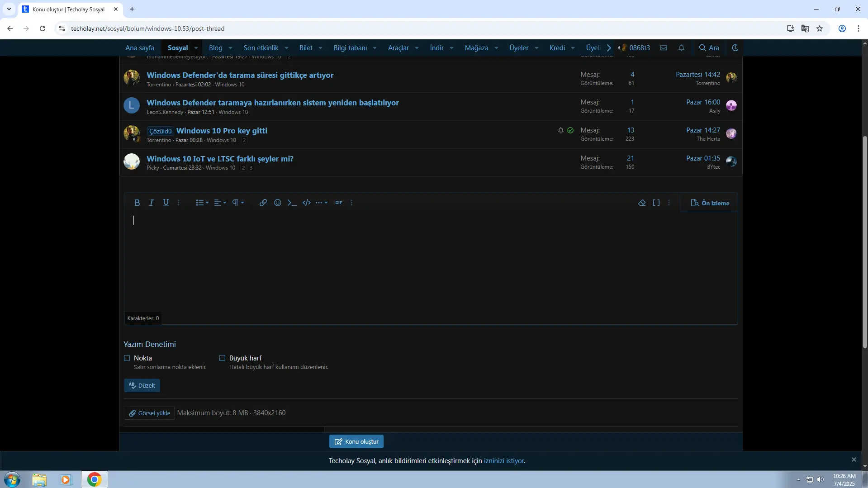This screenshot has width=868, height=488.
Task: Enable the Büyük harf checkbox
Action: click(222, 358)
